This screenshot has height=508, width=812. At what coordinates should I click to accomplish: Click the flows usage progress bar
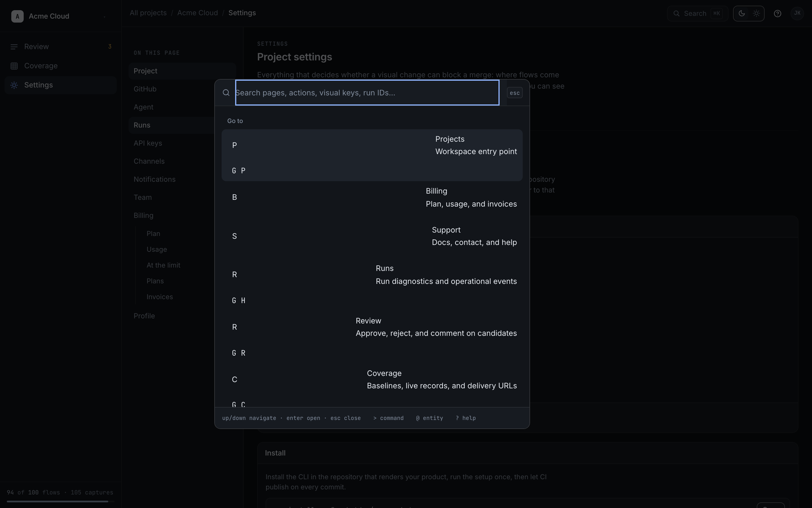click(x=60, y=502)
